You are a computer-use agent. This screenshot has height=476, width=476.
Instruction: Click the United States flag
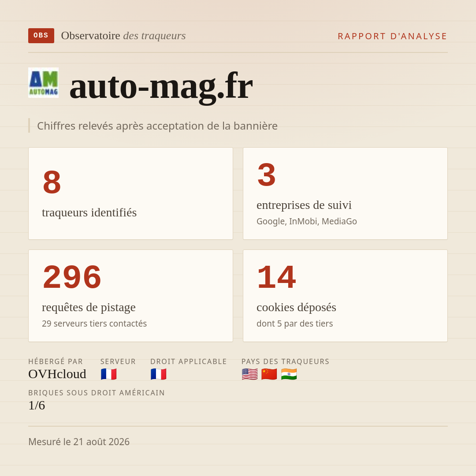click(x=249, y=374)
